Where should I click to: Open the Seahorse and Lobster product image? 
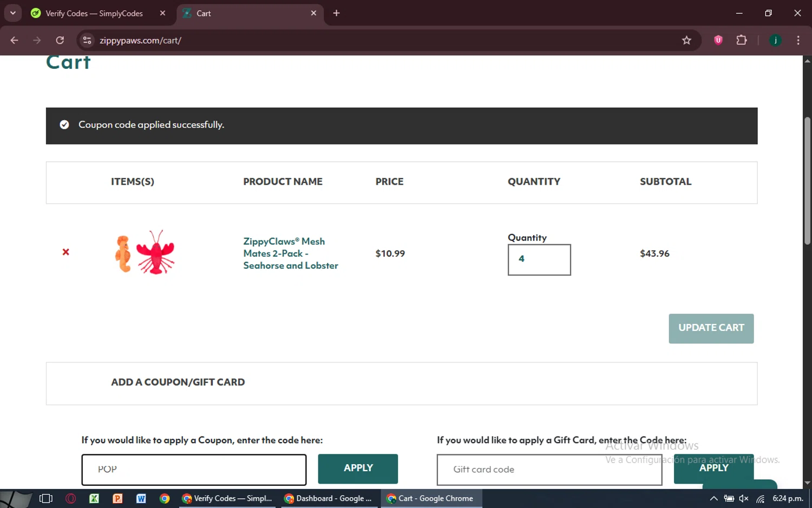point(145,252)
